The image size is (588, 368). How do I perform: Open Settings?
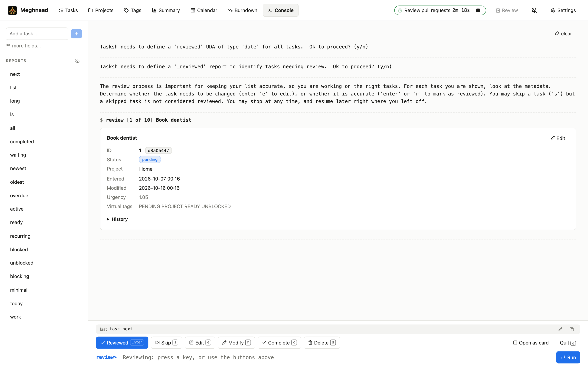(563, 10)
